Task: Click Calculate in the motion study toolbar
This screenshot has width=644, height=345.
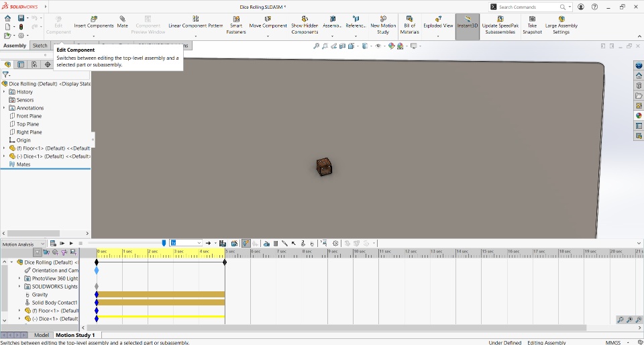Action: [53, 243]
